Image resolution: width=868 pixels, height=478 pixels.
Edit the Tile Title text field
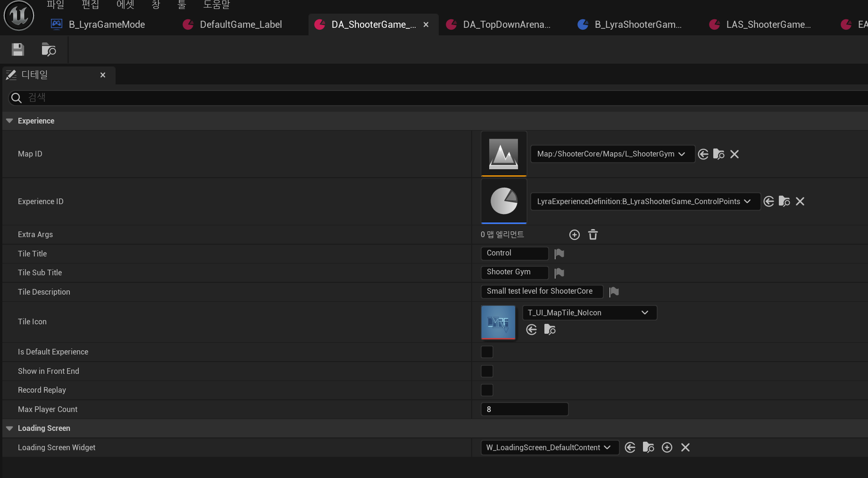tap(515, 253)
